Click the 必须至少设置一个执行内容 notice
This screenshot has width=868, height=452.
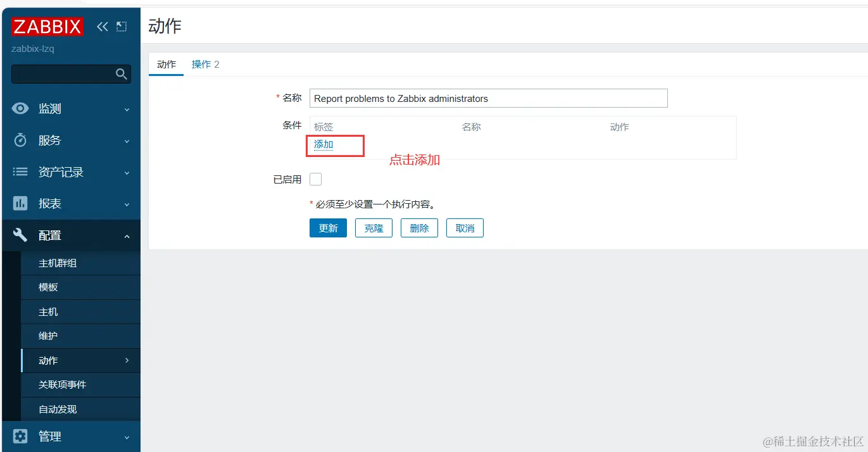[372, 204]
